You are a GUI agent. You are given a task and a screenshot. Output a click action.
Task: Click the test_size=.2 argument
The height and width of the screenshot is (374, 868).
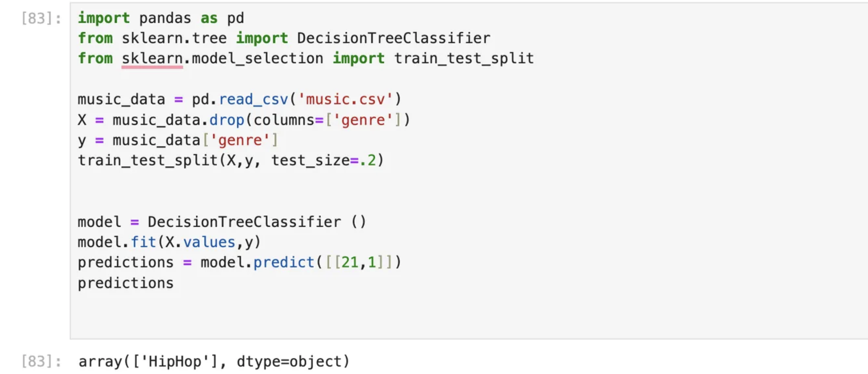coord(323,161)
